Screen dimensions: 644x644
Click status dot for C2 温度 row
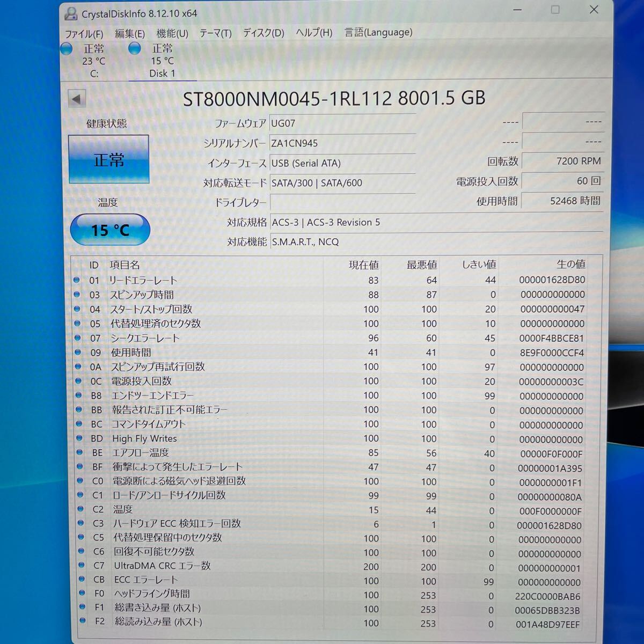(x=80, y=509)
